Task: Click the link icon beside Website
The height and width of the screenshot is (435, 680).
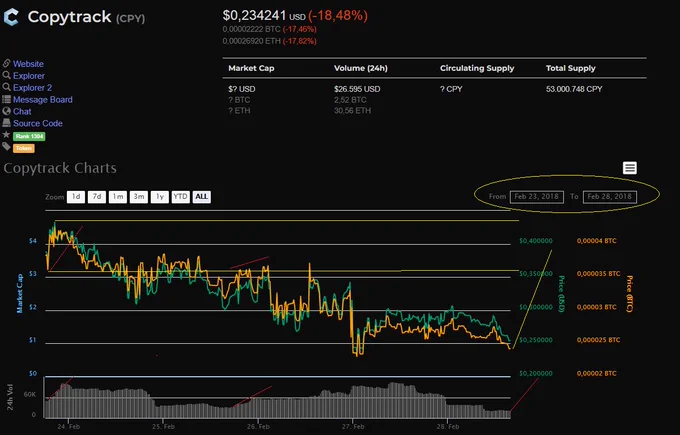Action: (7, 63)
